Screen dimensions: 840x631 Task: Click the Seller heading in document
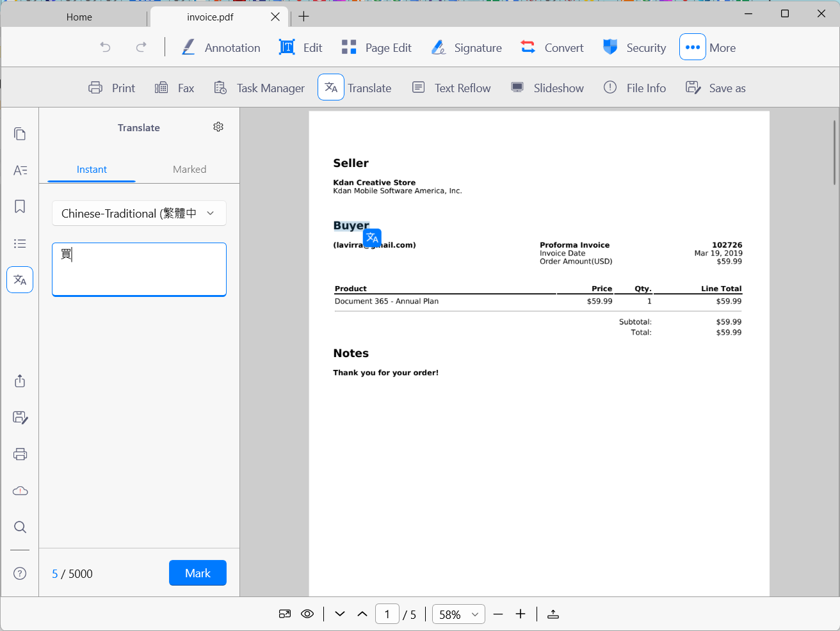point(351,163)
